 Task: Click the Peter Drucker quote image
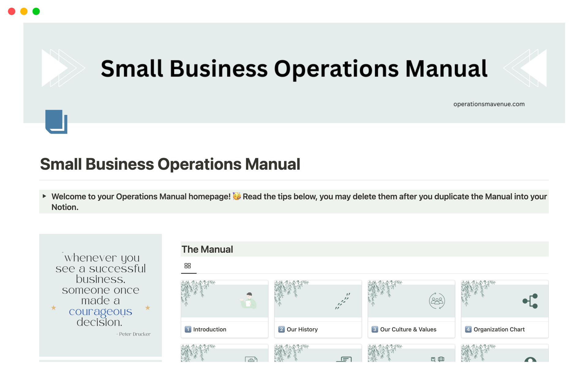pyautogui.click(x=100, y=295)
